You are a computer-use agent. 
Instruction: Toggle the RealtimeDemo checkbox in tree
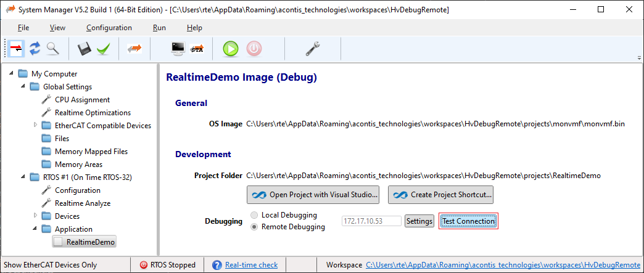click(x=58, y=242)
